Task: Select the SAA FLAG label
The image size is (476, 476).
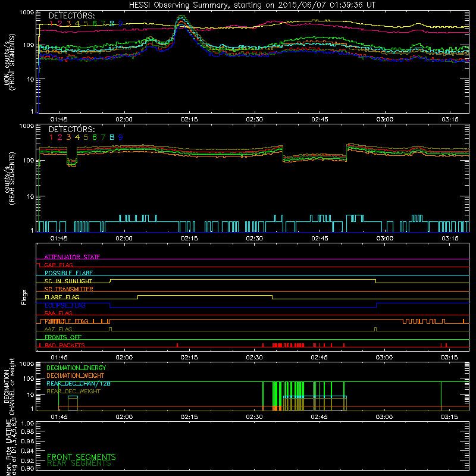Action: tap(58, 314)
